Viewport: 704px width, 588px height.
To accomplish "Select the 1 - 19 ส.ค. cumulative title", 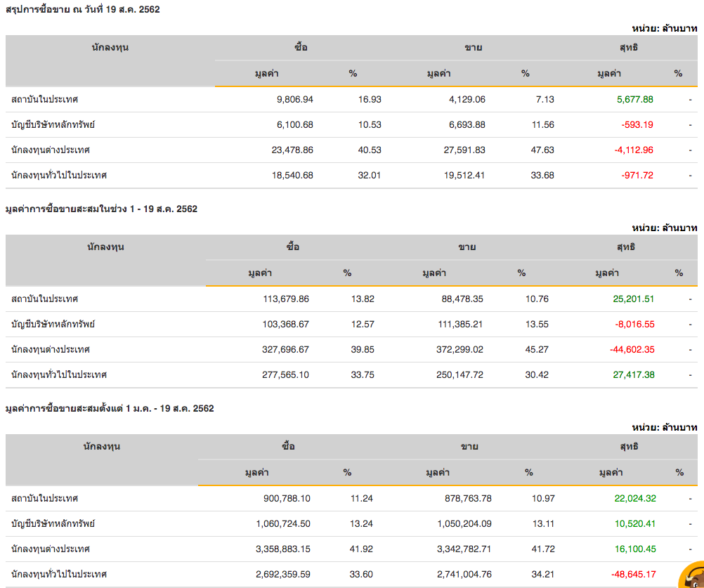I will pos(101,209).
